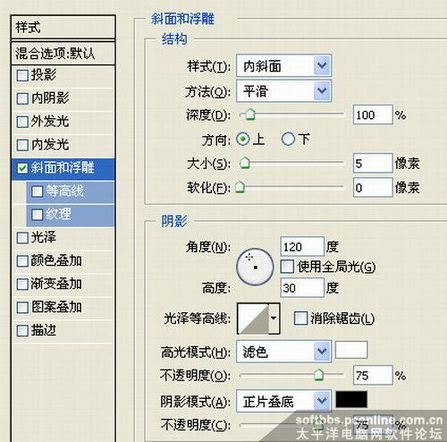Open the 高光模式 dropdown showing 滤色
Image resolution: width=447 pixels, height=442 pixels.
[284, 351]
